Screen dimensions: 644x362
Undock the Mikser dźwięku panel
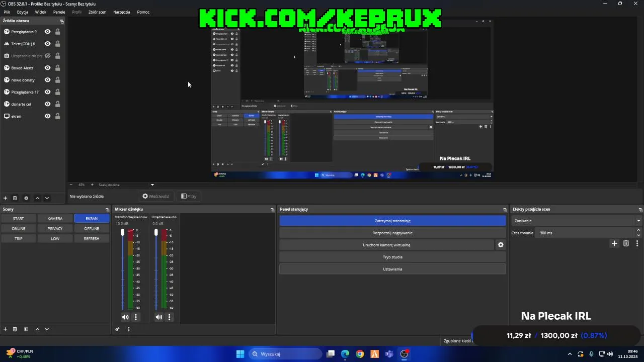tap(272, 209)
